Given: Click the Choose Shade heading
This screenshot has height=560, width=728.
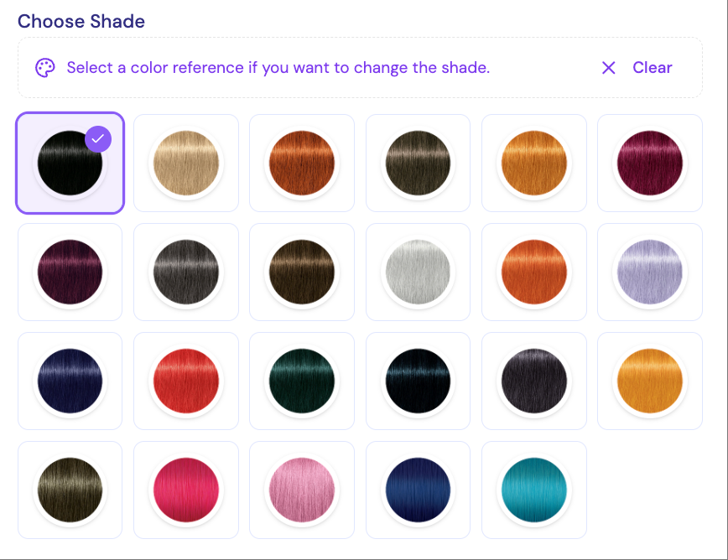Looking at the screenshot, I should pyautogui.click(x=81, y=22).
